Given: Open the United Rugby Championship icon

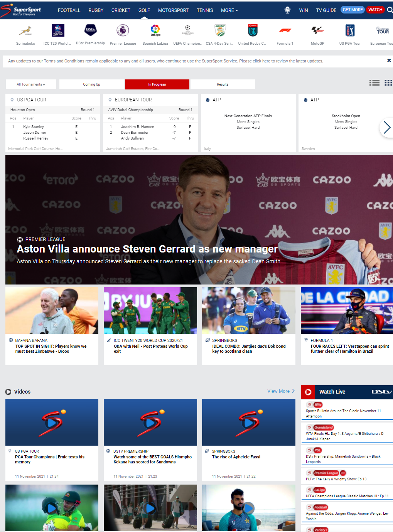Looking at the screenshot, I should (x=253, y=30).
